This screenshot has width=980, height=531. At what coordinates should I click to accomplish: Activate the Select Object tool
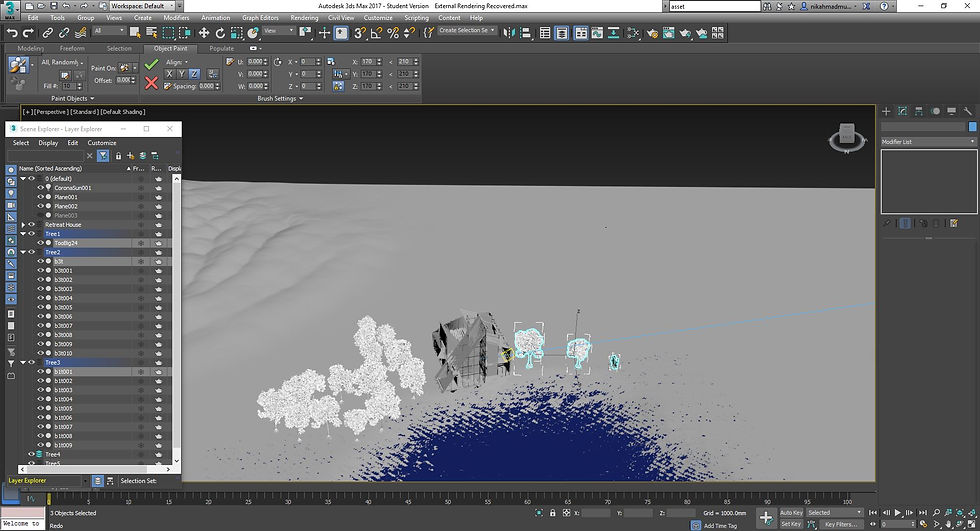pyautogui.click(x=135, y=32)
